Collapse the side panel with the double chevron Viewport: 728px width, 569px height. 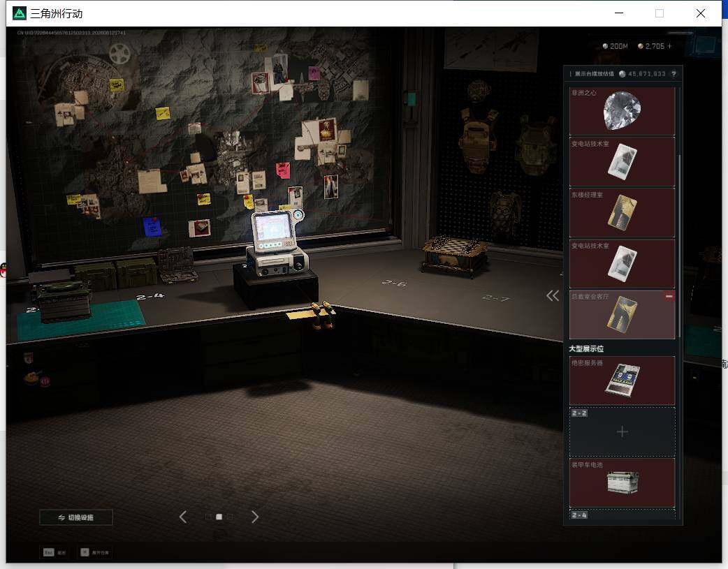coord(553,295)
